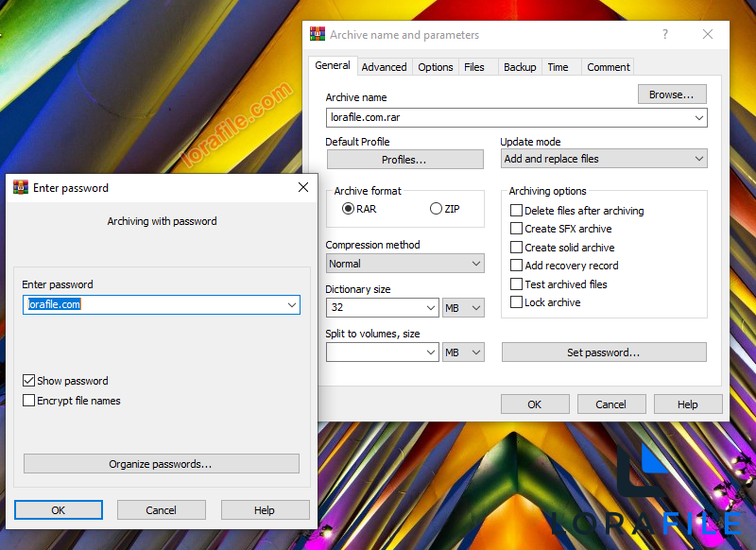Click the question mark help icon
Image resolution: width=756 pixels, height=550 pixels.
[664, 34]
